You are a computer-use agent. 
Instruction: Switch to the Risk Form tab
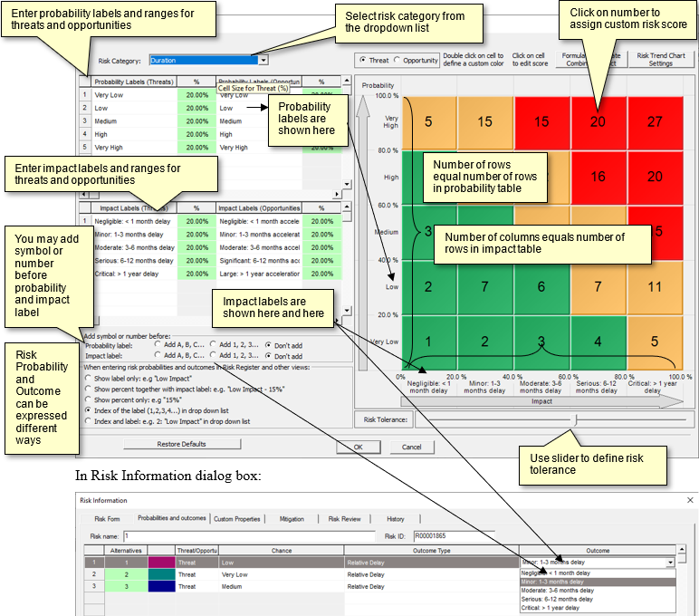pyautogui.click(x=107, y=519)
